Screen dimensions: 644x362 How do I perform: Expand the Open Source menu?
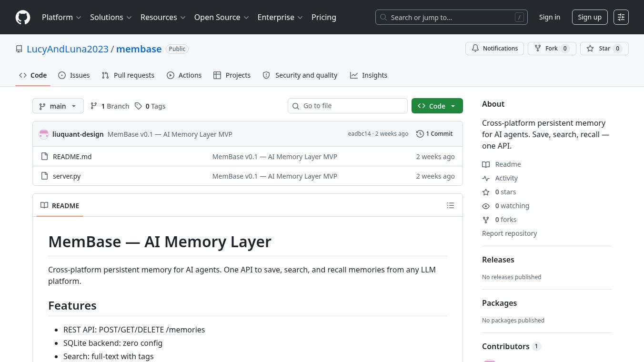[221, 17]
